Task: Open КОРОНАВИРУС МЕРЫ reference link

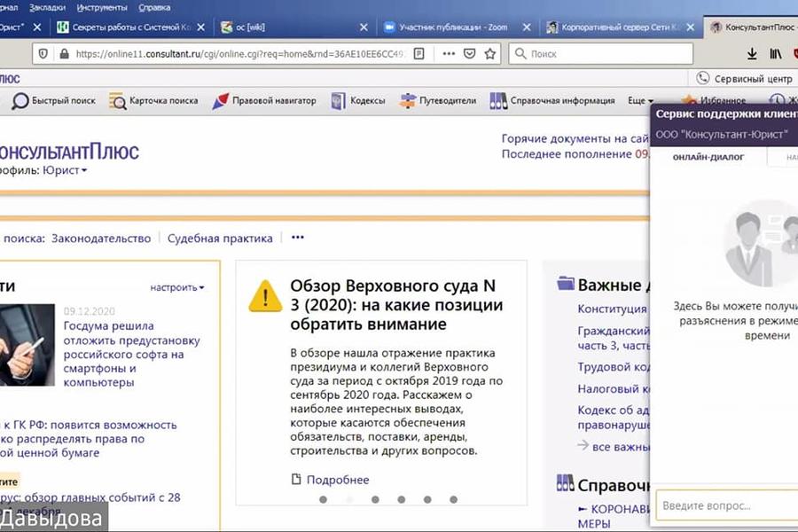Action: tap(614, 516)
